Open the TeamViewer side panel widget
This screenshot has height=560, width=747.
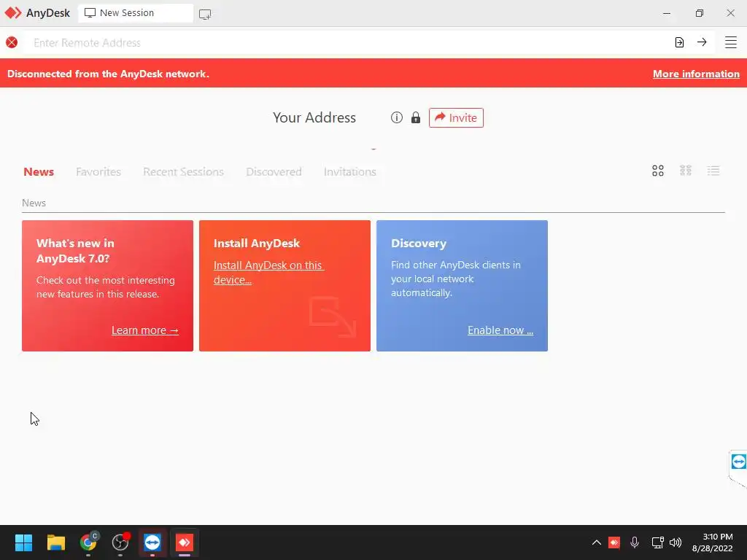point(738,462)
